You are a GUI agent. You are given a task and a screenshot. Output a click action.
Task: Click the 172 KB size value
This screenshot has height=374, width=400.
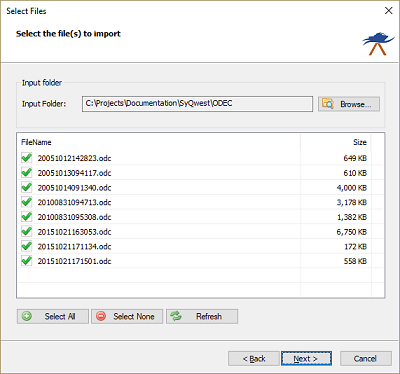point(355,246)
